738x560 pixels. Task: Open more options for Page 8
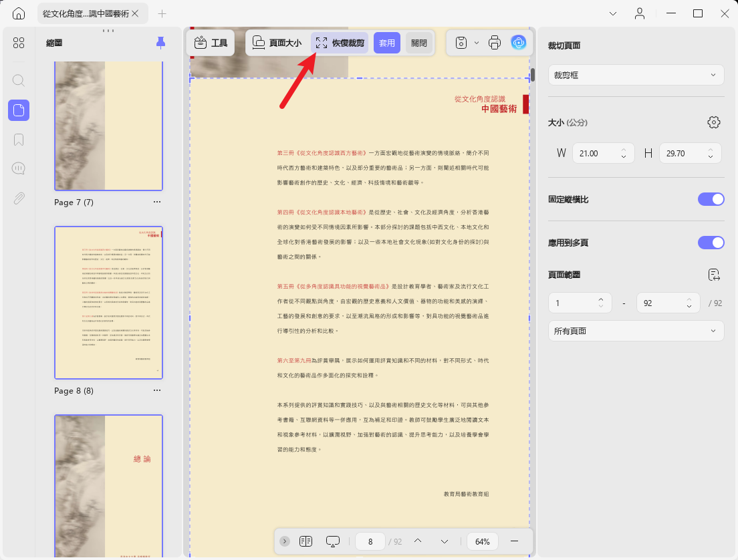157,390
